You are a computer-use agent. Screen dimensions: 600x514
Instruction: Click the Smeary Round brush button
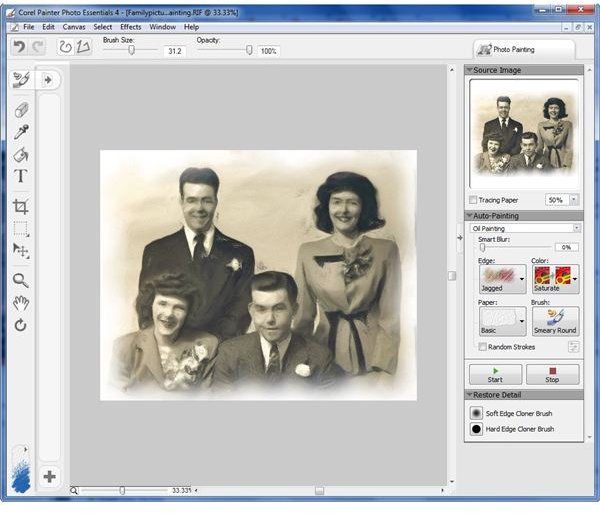[555, 321]
